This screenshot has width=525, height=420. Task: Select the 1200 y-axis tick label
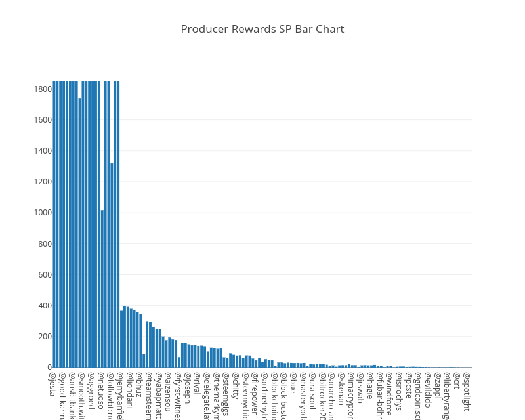pyautogui.click(x=43, y=182)
